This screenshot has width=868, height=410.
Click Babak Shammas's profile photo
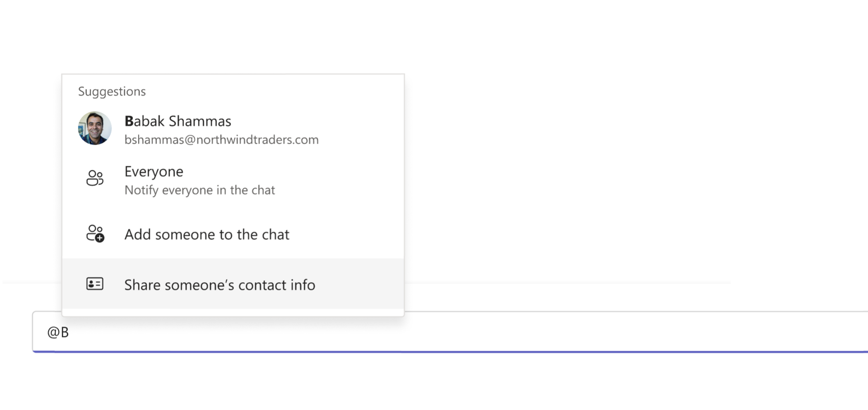pos(95,128)
